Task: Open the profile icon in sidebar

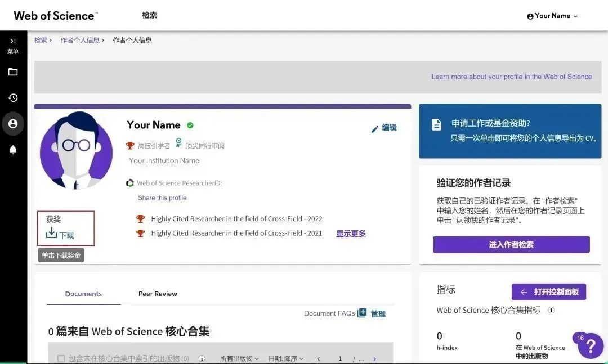Action: (x=13, y=124)
